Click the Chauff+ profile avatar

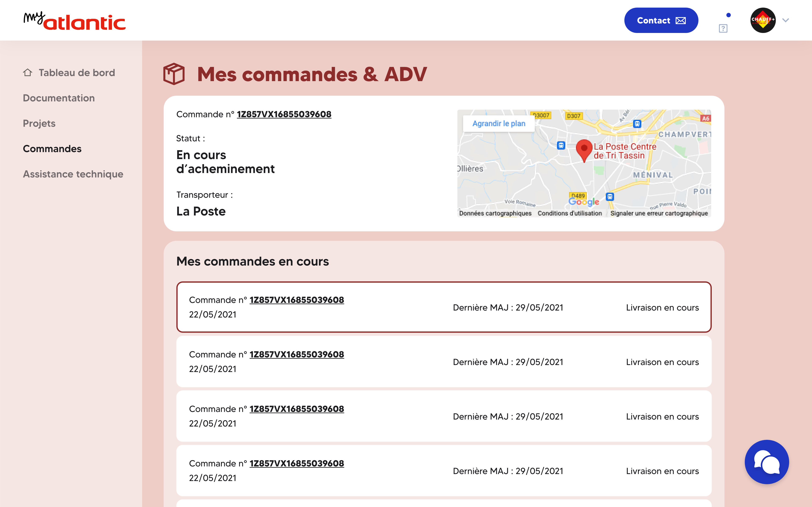click(763, 20)
